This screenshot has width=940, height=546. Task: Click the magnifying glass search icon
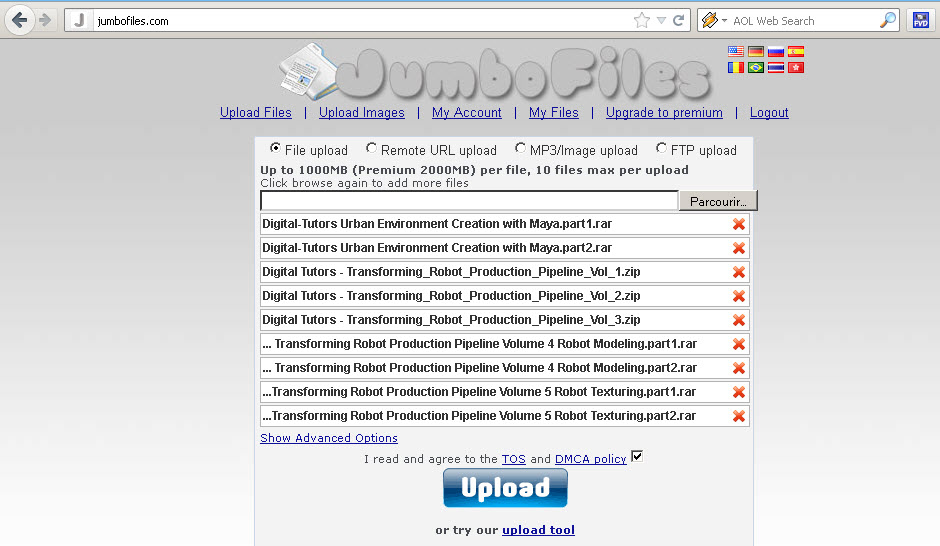(887, 20)
